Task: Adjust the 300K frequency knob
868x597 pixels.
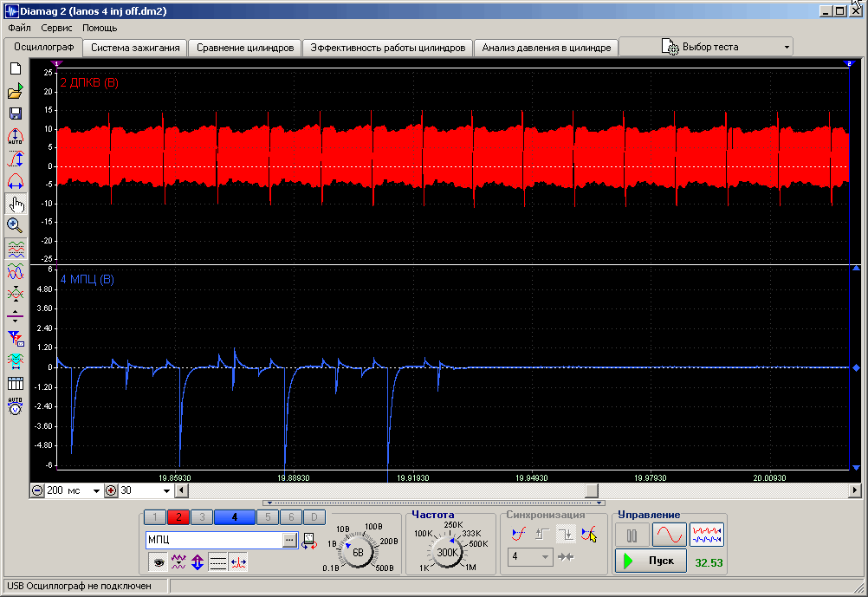Action: pyautogui.click(x=446, y=552)
